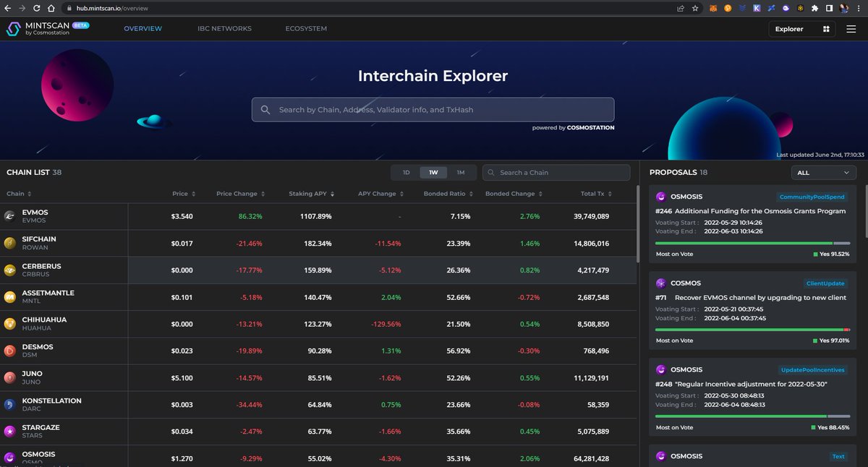Viewport: 868px width, 467px height.
Task: Switch to the IBC NETWORKS tab
Action: [225, 29]
